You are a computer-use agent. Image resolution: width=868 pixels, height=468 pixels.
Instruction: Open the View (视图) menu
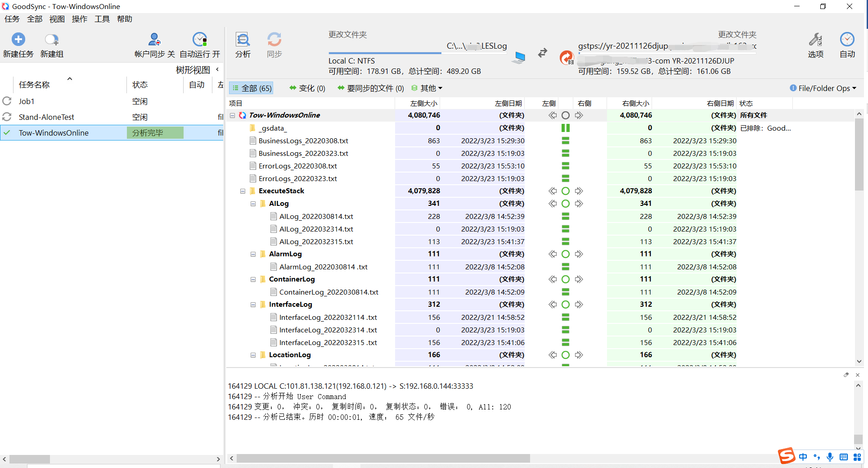click(57, 19)
